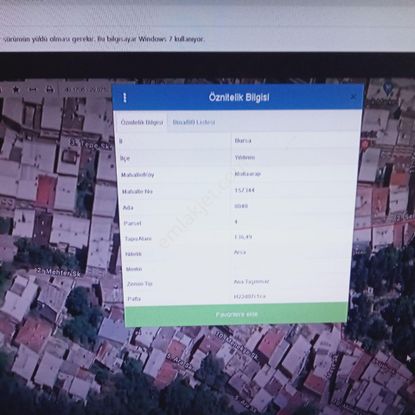Viewport: 415px width, 415px height.
Task: Close the Öznitelik Bilgisi dialog
Action: point(353,97)
